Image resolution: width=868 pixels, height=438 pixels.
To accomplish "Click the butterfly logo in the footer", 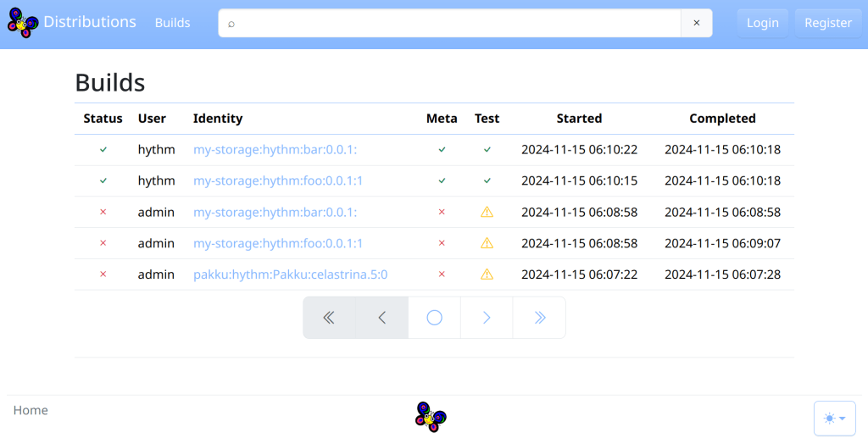I will point(431,417).
